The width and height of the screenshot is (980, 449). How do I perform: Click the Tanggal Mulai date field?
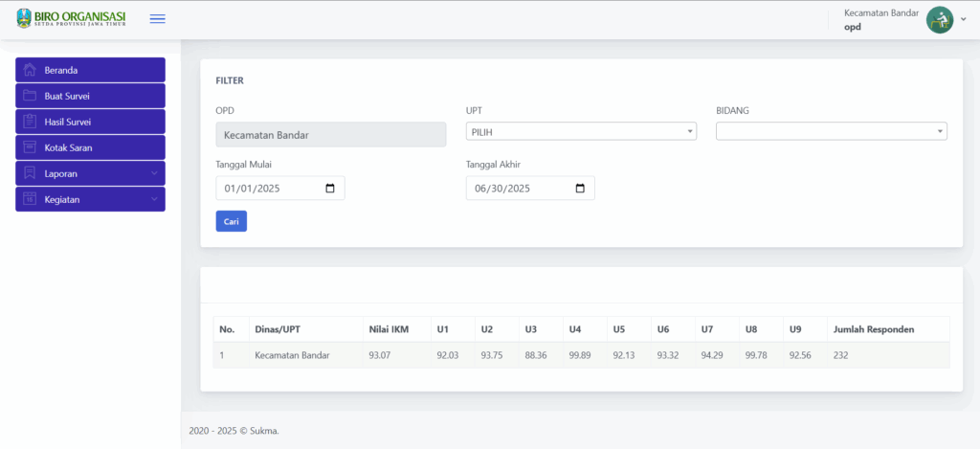(268, 189)
